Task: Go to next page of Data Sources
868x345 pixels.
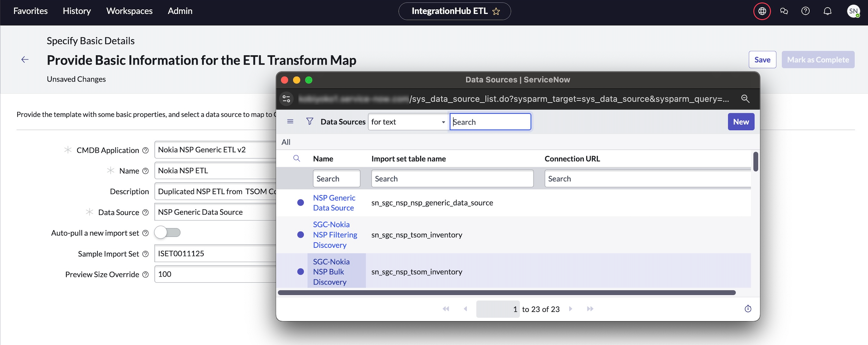Action: coord(571,309)
